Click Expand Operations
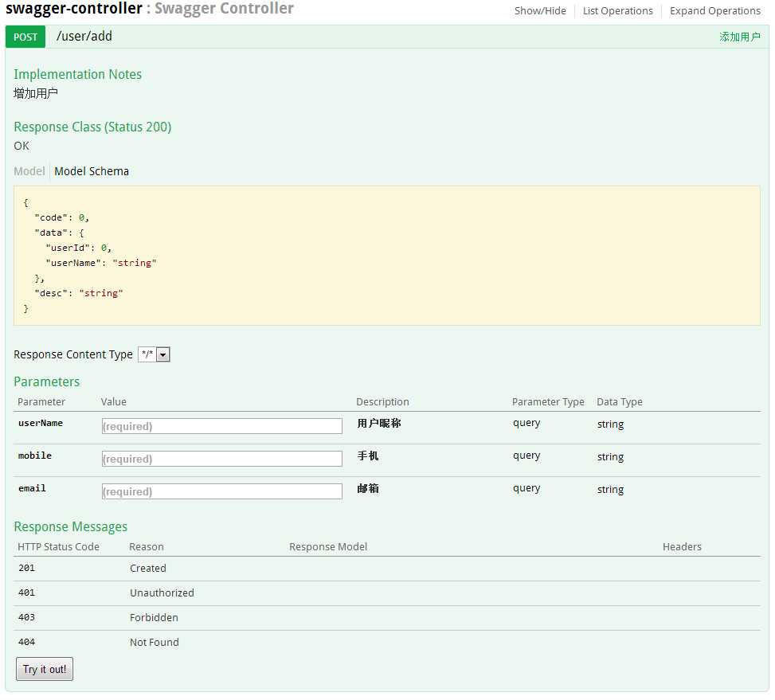775x700 pixels. [714, 11]
